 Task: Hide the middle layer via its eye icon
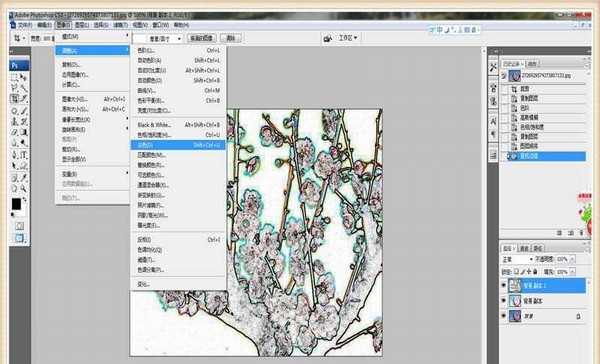coord(504,301)
